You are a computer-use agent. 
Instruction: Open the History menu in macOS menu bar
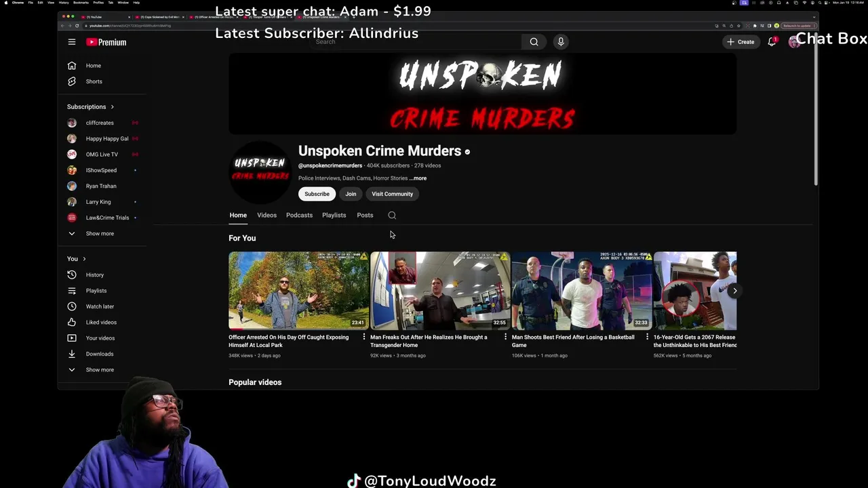64,3
